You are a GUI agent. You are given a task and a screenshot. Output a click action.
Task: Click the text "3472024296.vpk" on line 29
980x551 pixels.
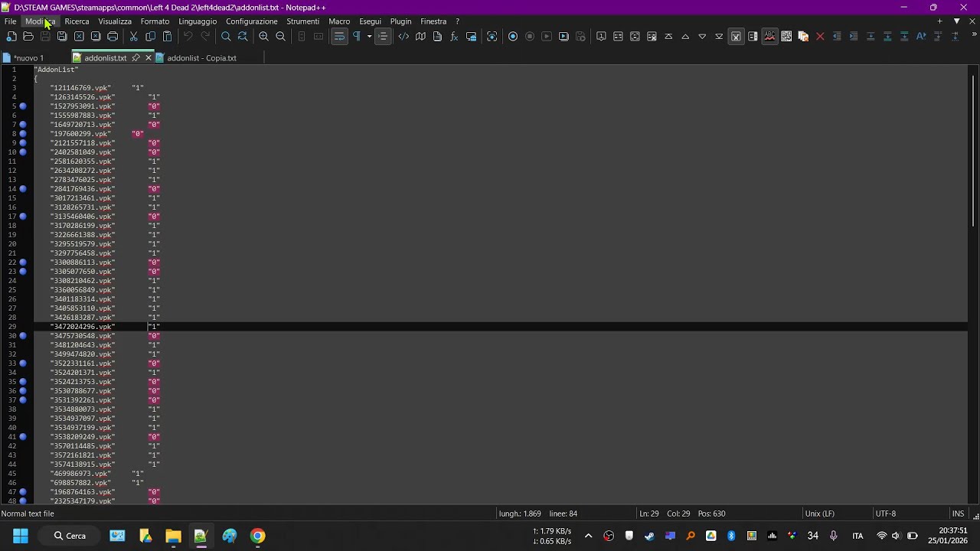pos(83,327)
